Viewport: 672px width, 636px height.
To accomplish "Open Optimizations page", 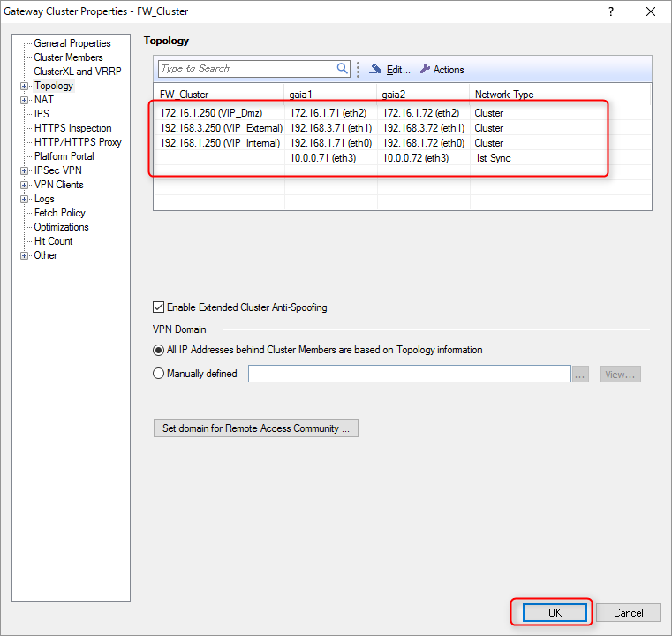I will tap(61, 227).
